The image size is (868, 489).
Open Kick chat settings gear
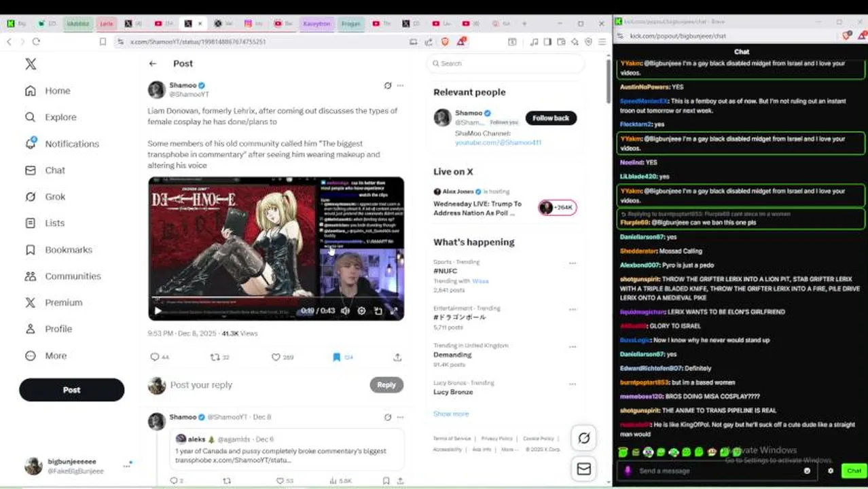830,471
